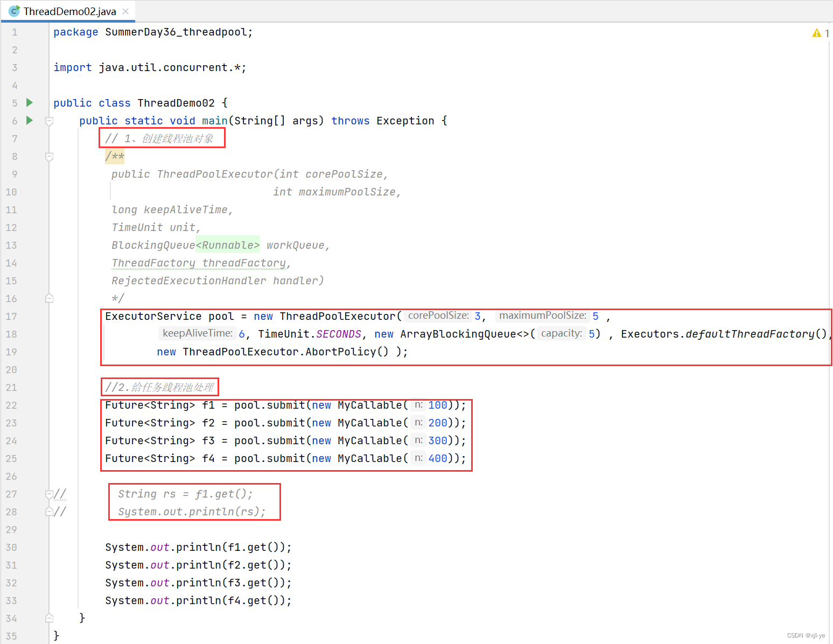833x644 pixels.
Task: Click 'java.util.concurrent.*' import text
Action: 170,68
